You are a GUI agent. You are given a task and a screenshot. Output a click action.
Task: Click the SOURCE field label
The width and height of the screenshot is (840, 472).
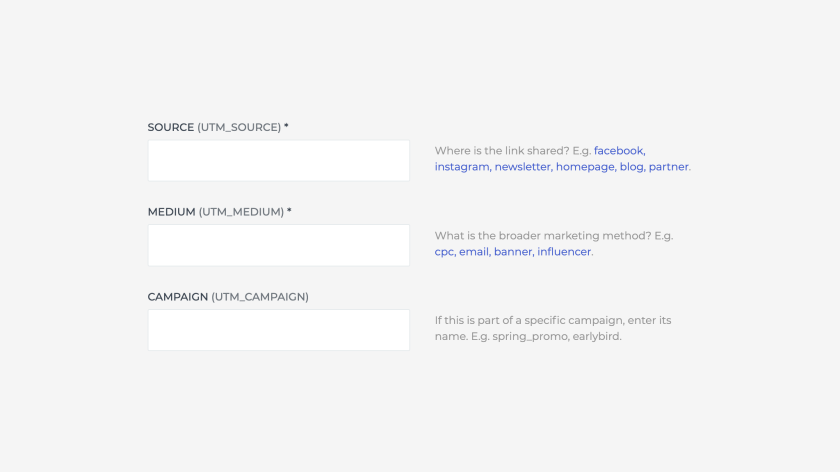click(171, 128)
